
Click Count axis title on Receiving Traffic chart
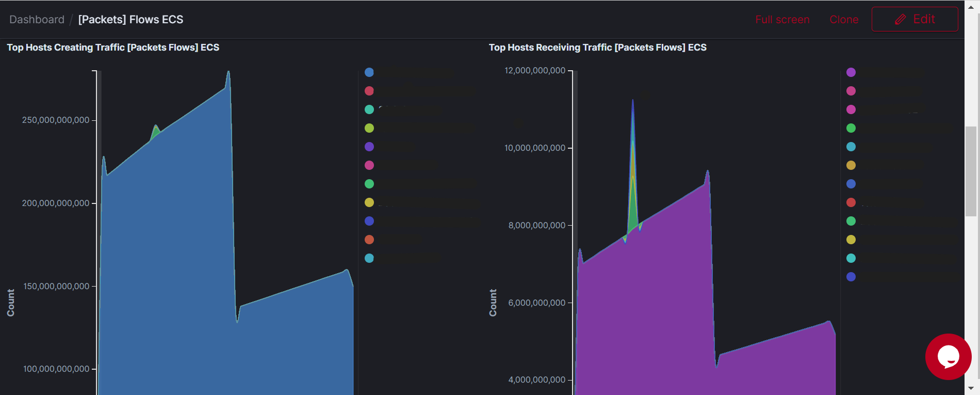click(493, 303)
